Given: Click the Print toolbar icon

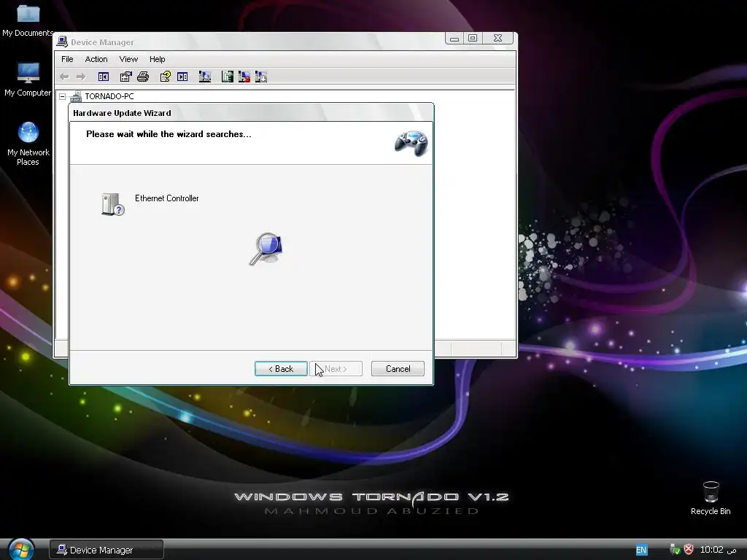Looking at the screenshot, I should 143,77.
